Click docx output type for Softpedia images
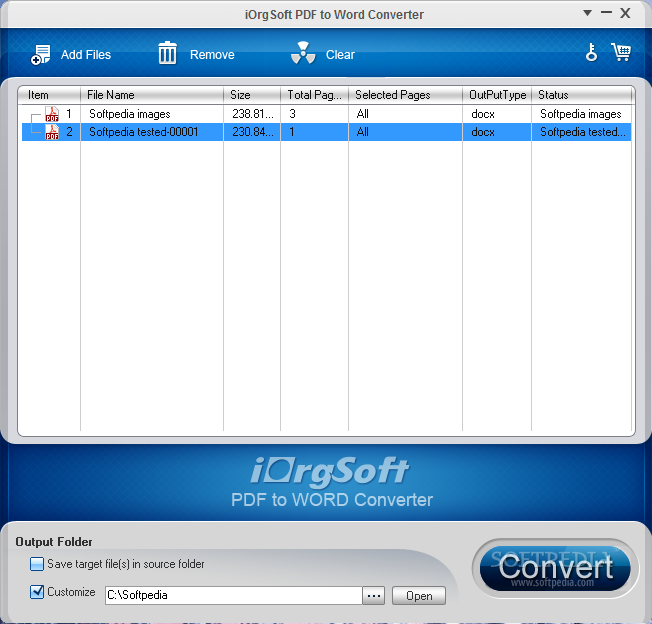This screenshot has height=624, width=652. point(483,114)
